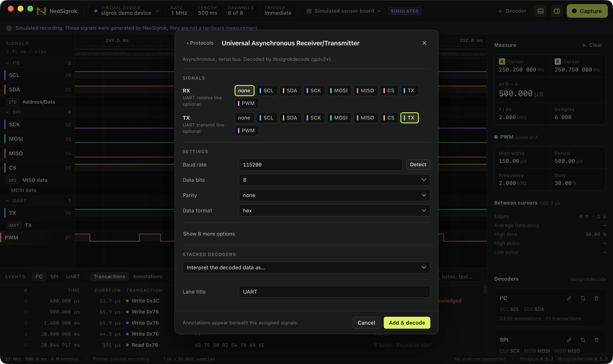Image resolution: width=613 pixels, height=364 pixels.
Task: Select the Transactions tab
Action: 109,277
